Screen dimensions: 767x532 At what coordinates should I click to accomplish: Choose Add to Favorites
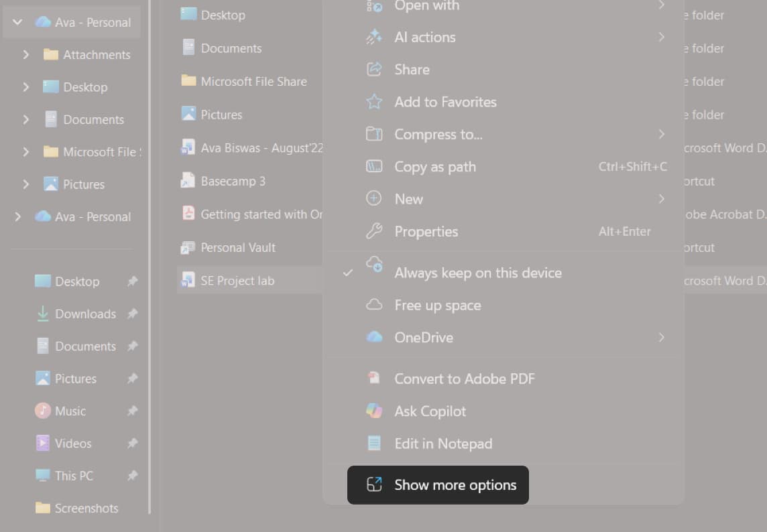[x=503, y=102]
